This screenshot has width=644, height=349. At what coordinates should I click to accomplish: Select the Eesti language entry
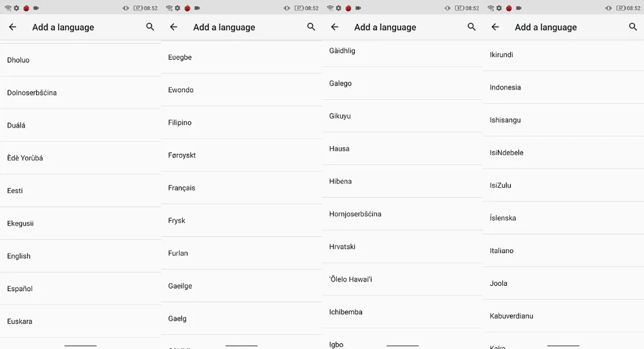(80, 191)
